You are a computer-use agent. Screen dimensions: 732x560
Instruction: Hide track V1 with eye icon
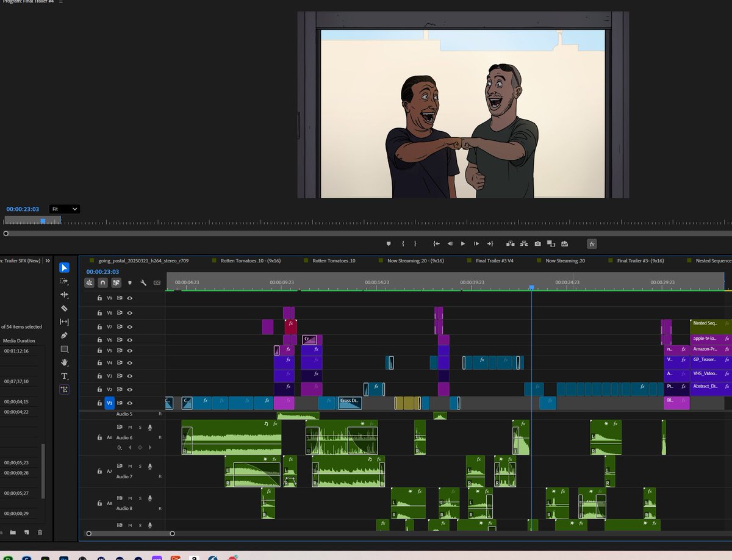pyautogui.click(x=130, y=403)
